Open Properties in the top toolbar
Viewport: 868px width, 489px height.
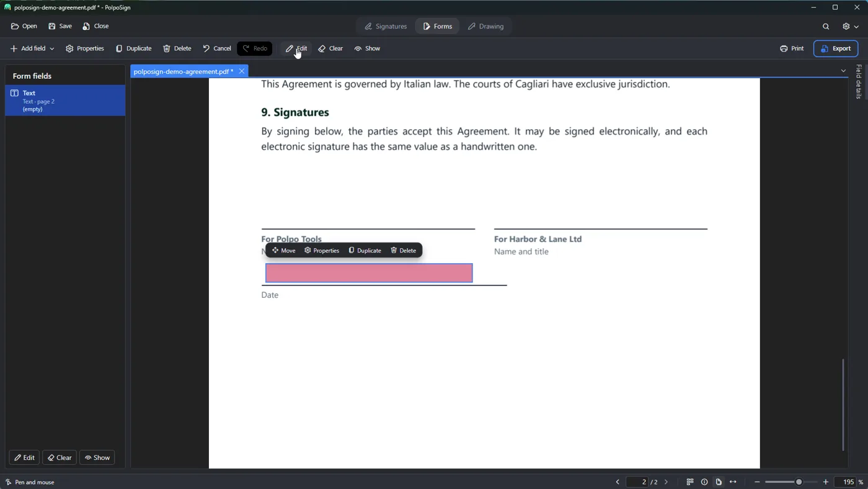pyautogui.click(x=85, y=48)
